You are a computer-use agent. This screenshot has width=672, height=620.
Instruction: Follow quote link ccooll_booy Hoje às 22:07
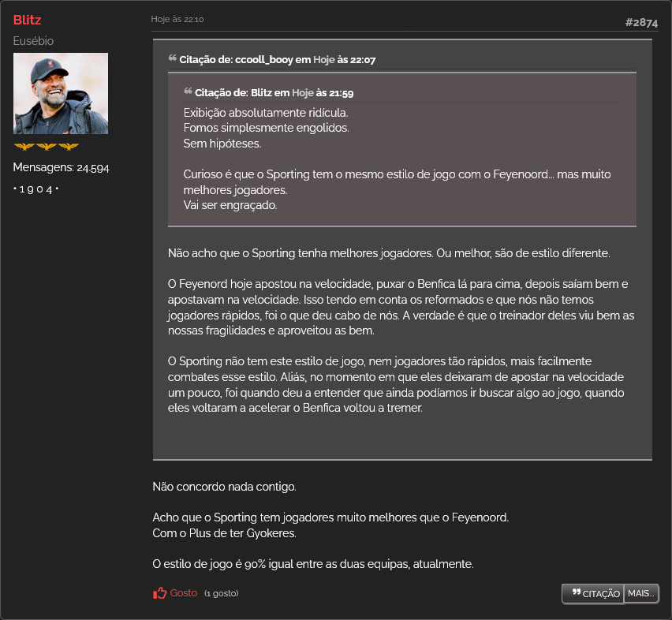point(278,60)
